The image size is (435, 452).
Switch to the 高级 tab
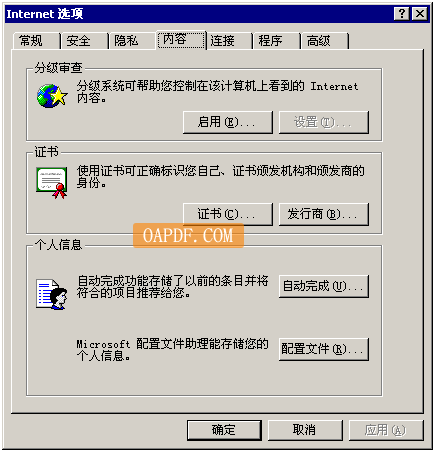[x=324, y=41]
